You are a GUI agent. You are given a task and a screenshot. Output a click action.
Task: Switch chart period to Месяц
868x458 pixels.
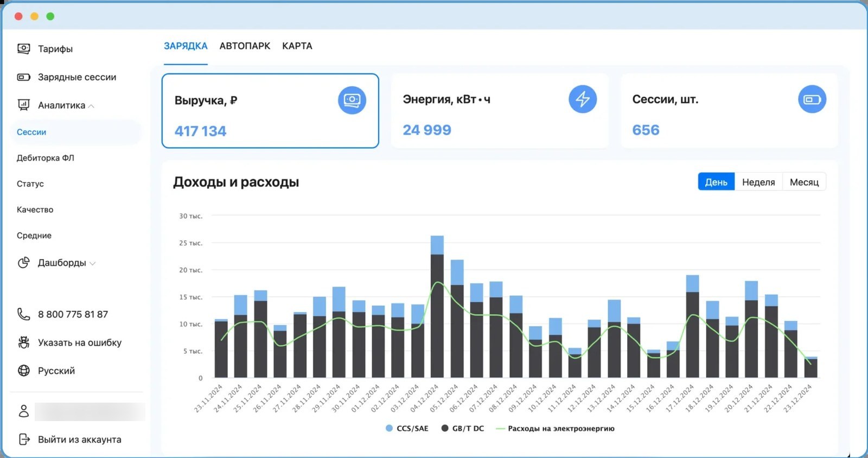coord(804,182)
